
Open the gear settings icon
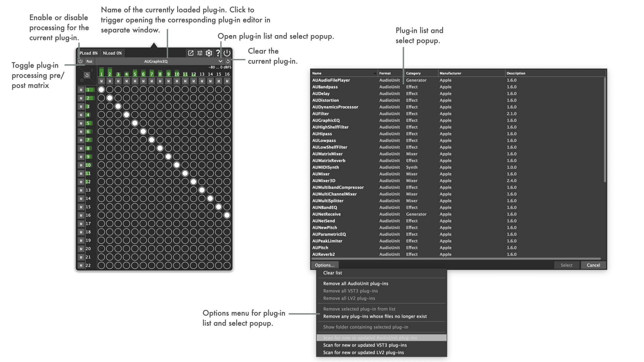(x=209, y=53)
